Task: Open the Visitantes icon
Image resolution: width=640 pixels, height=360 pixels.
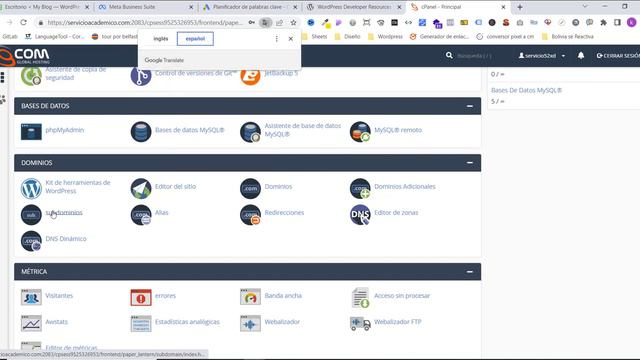Action: pyautogui.click(x=31, y=297)
